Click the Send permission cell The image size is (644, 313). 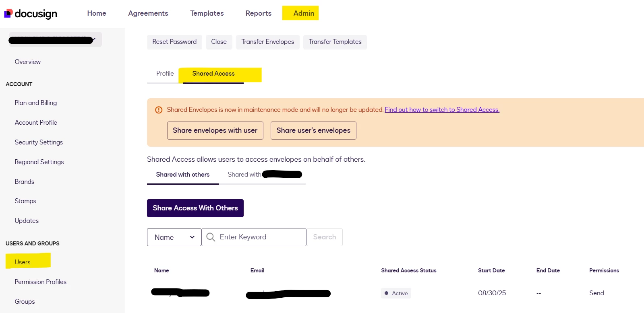tap(596, 293)
